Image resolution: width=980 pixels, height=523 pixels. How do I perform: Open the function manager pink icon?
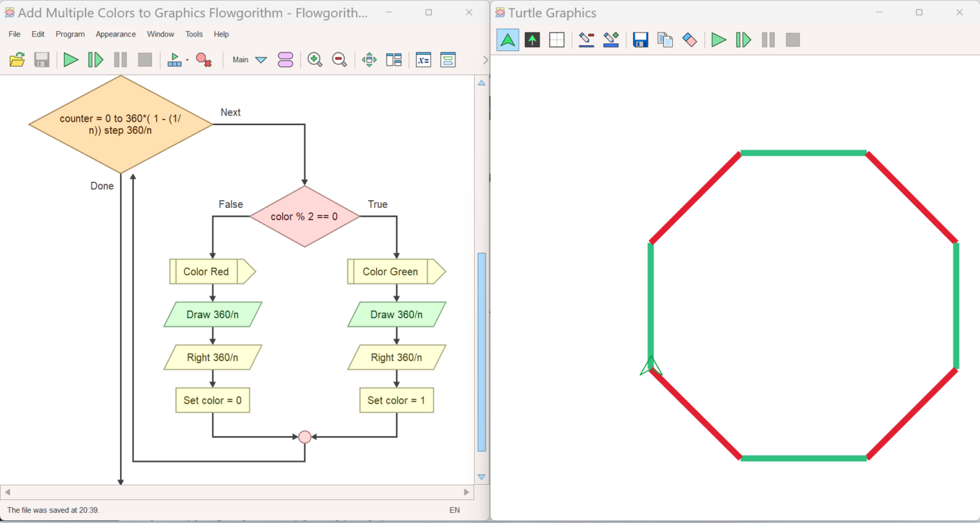coord(286,60)
